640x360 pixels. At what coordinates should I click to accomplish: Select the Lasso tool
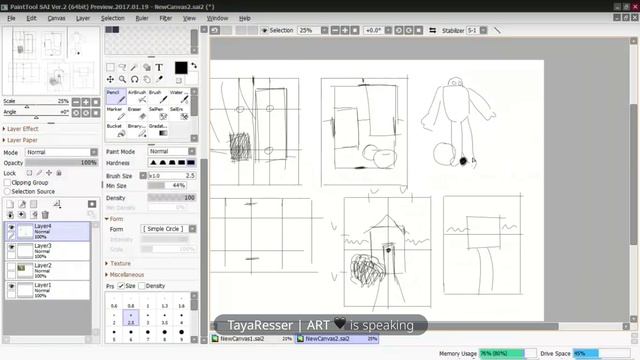[122, 67]
